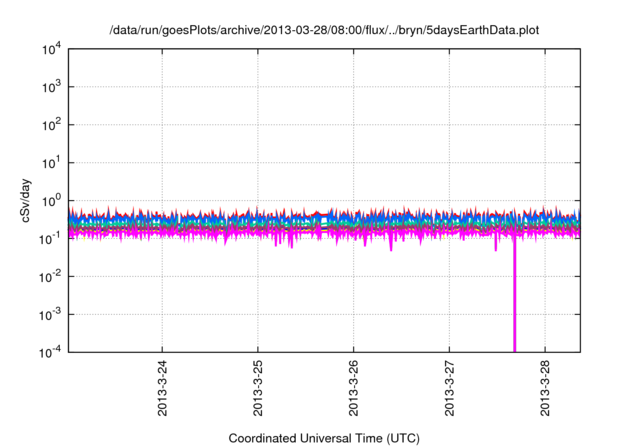Click the plot title file path
This screenshot has width=640, height=448.
coord(324,30)
